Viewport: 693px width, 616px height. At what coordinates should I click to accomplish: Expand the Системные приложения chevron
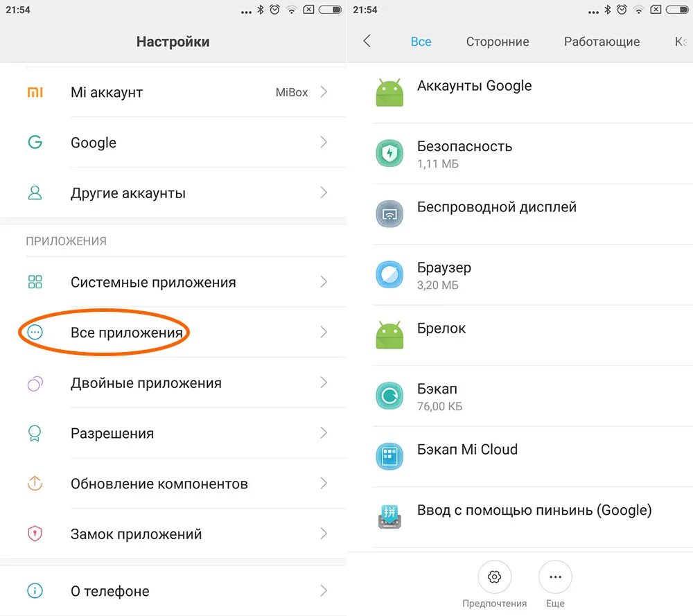pos(324,282)
